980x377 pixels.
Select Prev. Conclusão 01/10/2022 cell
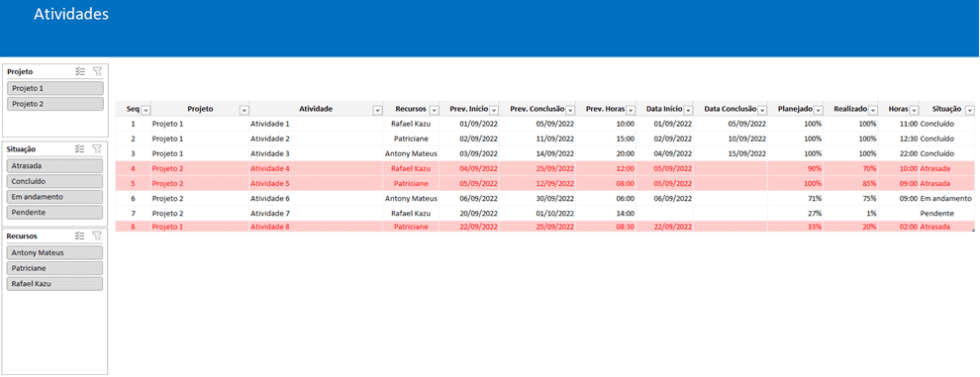pos(538,213)
